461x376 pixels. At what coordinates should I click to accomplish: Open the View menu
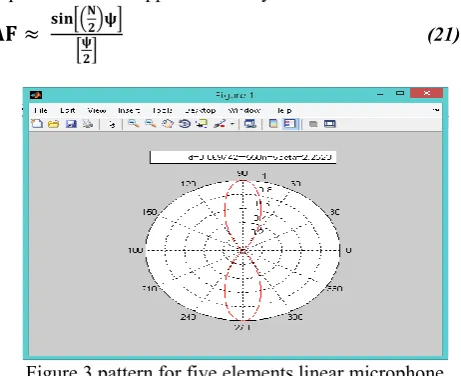[x=97, y=110]
